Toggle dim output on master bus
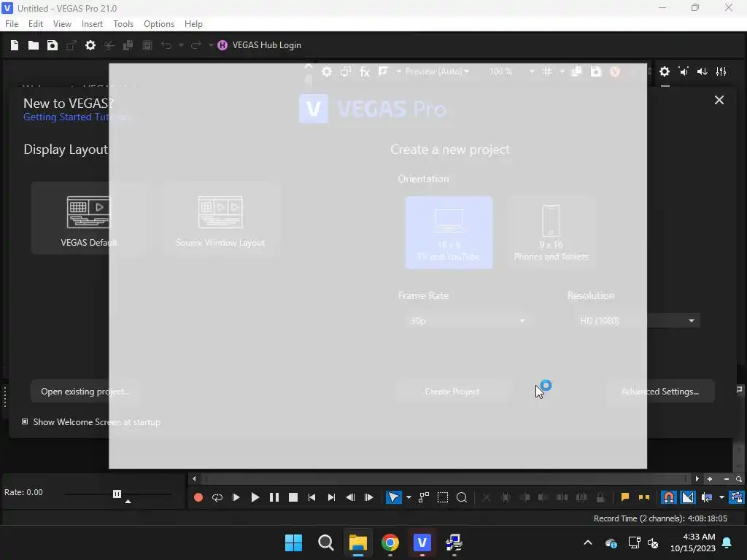This screenshot has width=747, height=560. pyautogui.click(x=703, y=71)
